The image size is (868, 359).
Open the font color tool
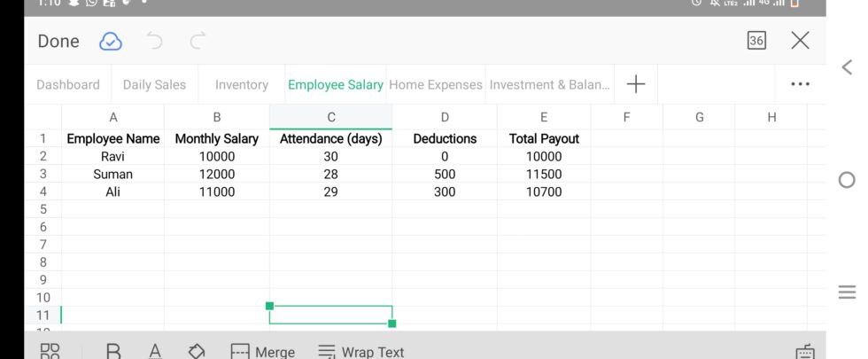(155, 351)
